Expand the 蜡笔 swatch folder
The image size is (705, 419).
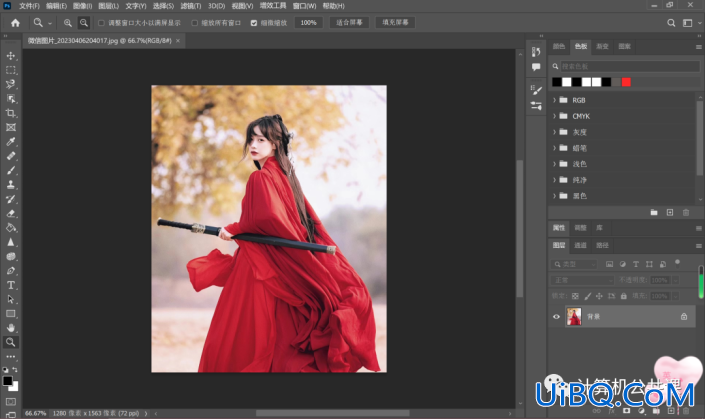pyautogui.click(x=554, y=148)
